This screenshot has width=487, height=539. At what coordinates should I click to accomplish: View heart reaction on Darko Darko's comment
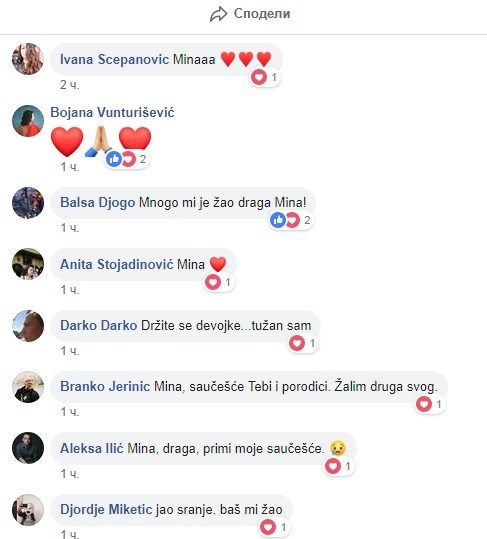point(303,343)
